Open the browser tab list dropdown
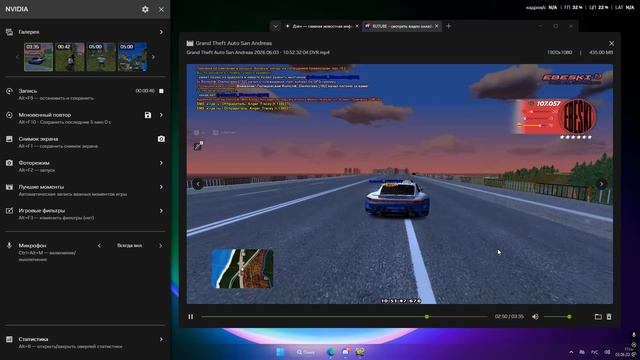This screenshot has height=360, width=640. (276, 26)
